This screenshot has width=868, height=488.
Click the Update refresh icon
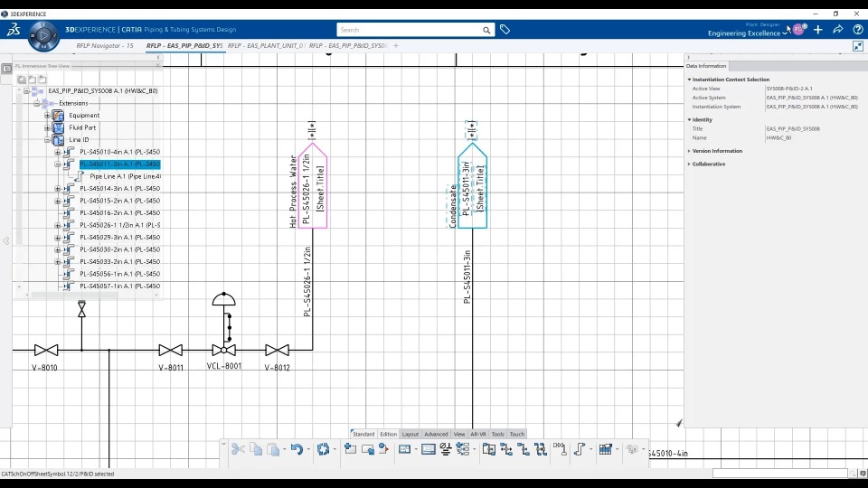point(324,449)
